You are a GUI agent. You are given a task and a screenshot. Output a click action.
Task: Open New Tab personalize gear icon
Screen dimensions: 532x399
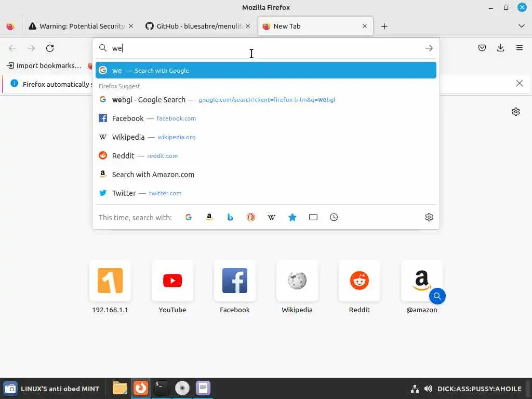coord(516,112)
